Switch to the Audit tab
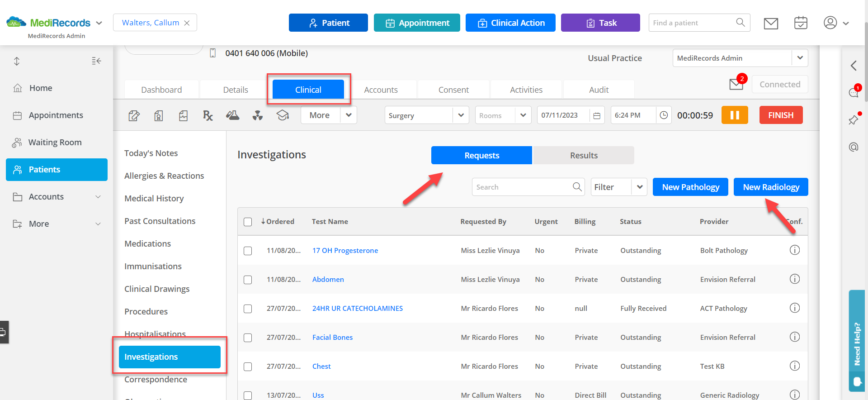Screen dimensions: 868x400 coord(599,90)
